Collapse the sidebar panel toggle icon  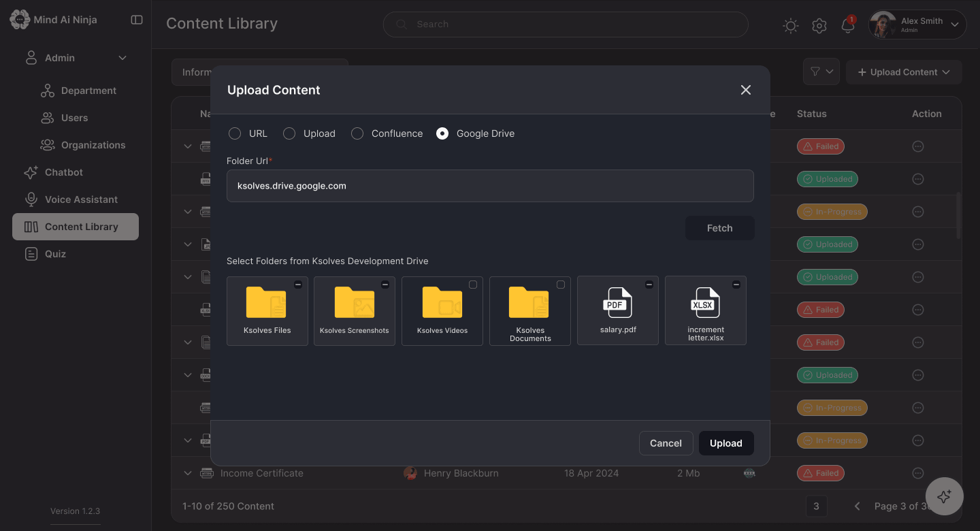[137, 20]
